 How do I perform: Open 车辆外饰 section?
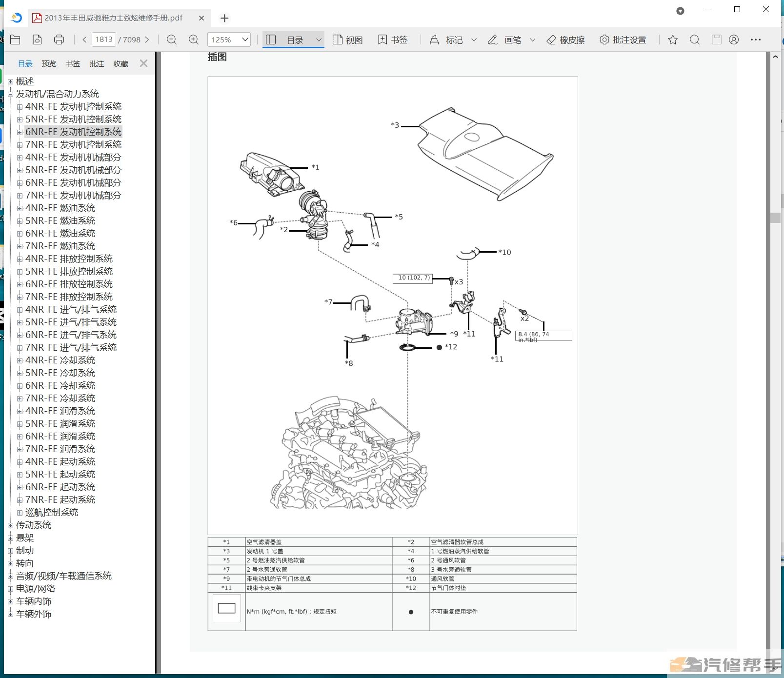(34, 614)
